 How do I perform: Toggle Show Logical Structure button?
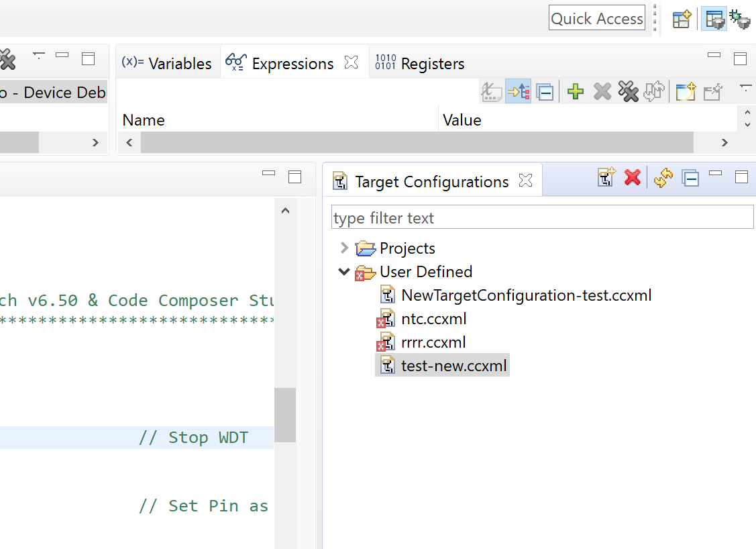click(x=519, y=92)
